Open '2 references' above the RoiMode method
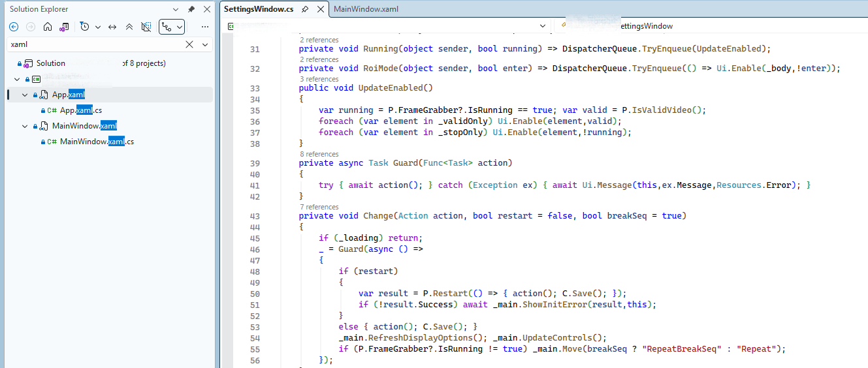Viewport: 868px width, 368px height. coord(319,59)
